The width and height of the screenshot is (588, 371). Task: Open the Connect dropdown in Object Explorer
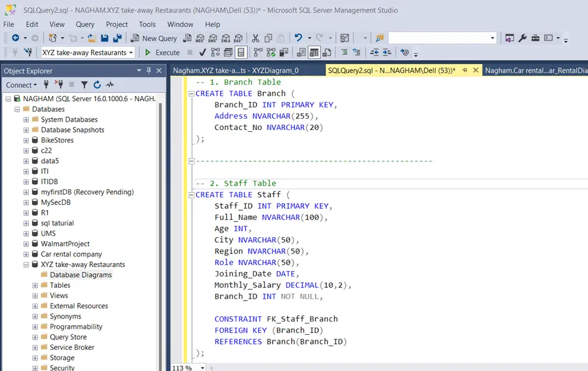(x=21, y=85)
